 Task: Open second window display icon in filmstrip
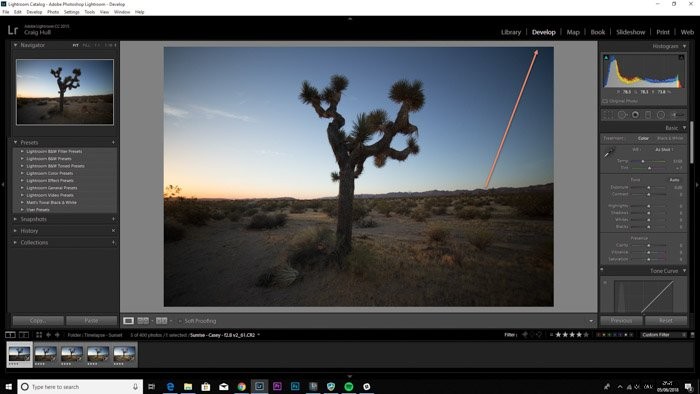tap(24, 335)
